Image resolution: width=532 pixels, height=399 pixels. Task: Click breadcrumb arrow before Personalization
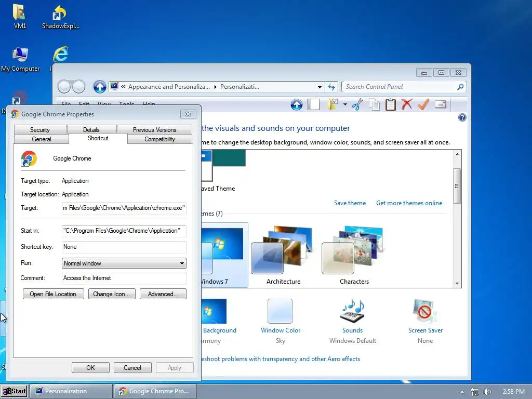215,87
